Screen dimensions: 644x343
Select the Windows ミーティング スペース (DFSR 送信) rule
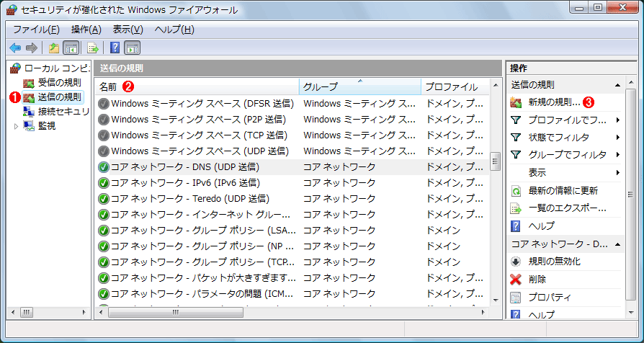(202, 104)
